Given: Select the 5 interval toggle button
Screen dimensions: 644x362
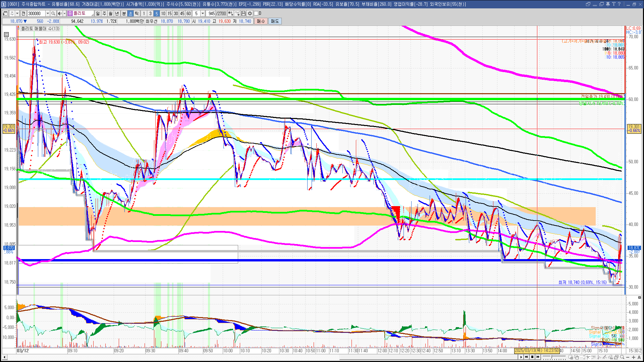Looking at the screenshot, I should tap(157, 13).
